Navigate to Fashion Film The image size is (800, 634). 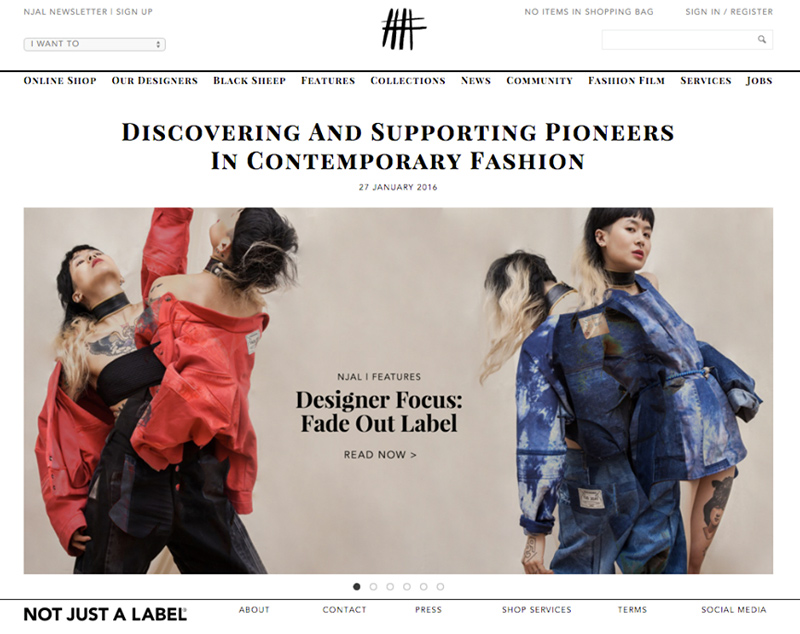pos(626,81)
